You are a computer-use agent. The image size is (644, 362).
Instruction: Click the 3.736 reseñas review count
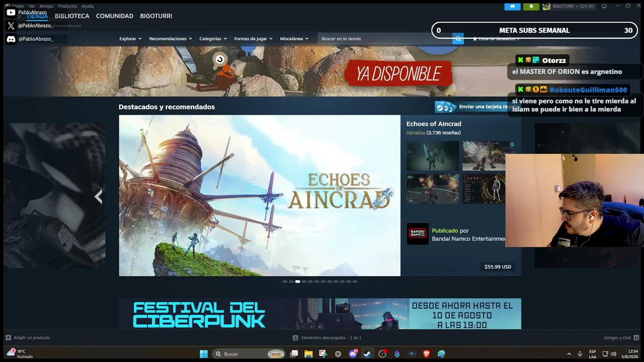click(444, 133)
